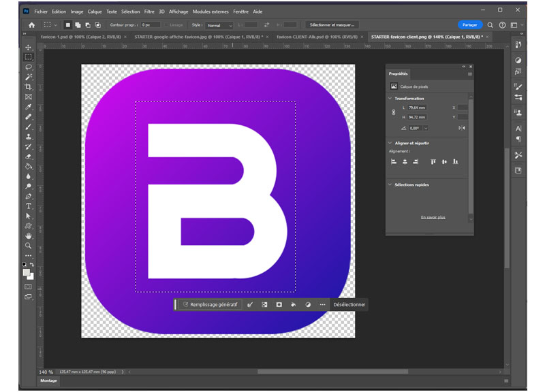Open the Fenêtre menu
Screen dimensions: 545x392
pyautogui.click(x=240, y=12)
